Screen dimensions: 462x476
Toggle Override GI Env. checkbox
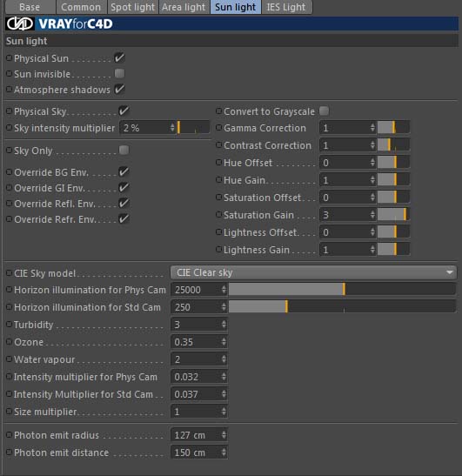click(124, 188)
